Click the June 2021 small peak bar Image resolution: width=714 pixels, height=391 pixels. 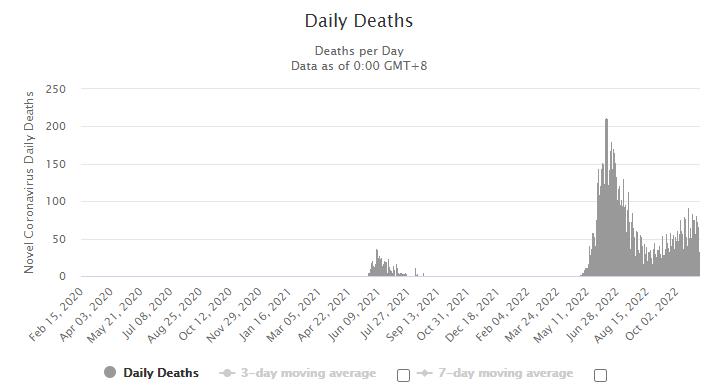[x=377, y=263]
